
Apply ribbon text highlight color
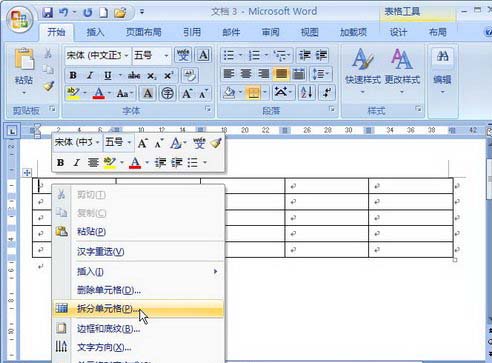click(x=73, y=94)
